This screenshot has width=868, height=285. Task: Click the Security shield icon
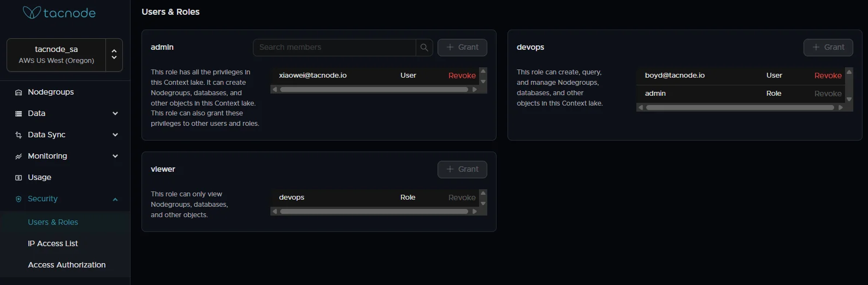tap(19, 199)
